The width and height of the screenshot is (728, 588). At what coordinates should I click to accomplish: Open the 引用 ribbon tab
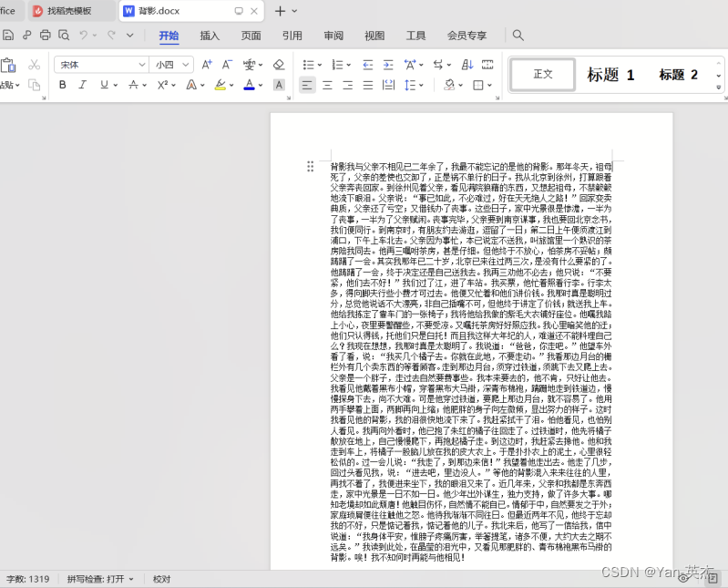click(x=292, y=36)
